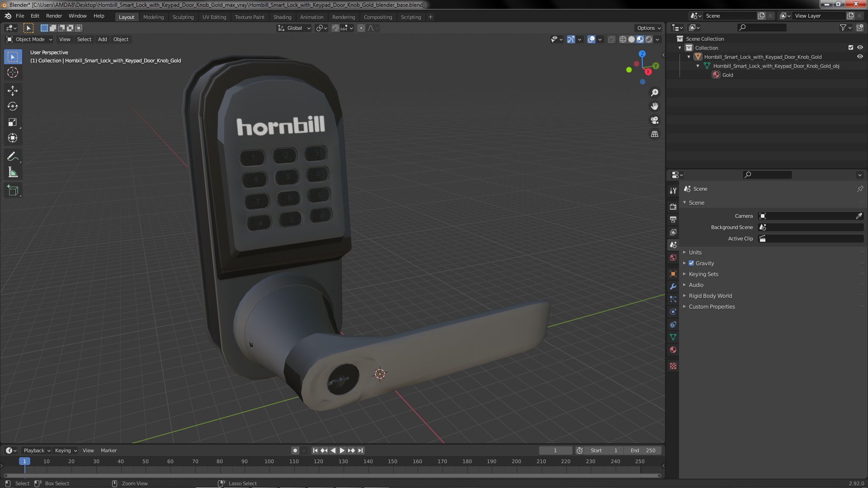Jump to the timeline end frame

pos(360,450)
